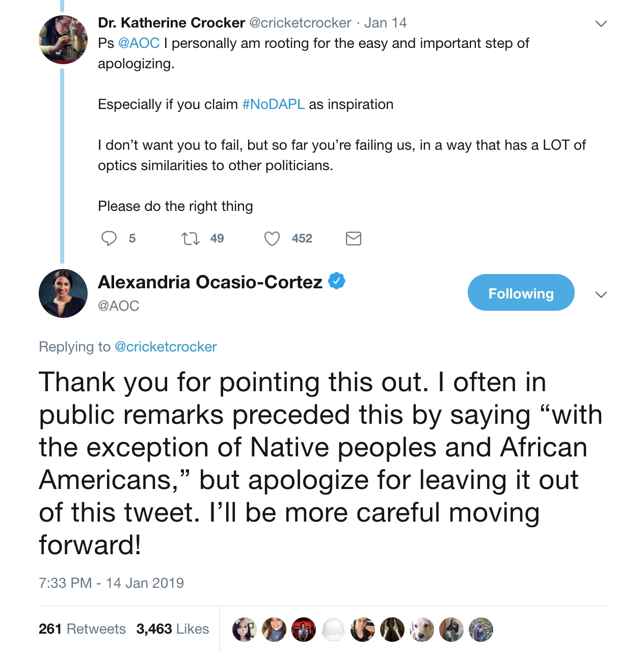Screen dimensions: 644x652
Task: Click the blue verified badge
Action: coord(337,281)
